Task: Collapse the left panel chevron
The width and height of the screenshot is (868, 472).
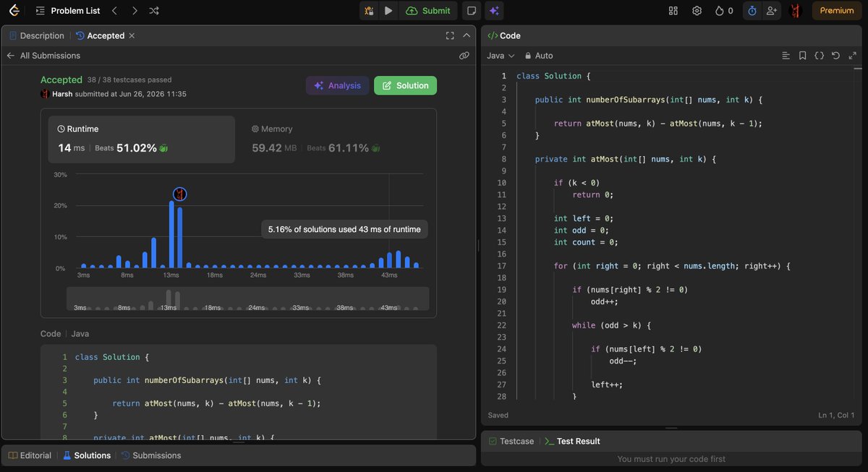Action: pos(467,35)
